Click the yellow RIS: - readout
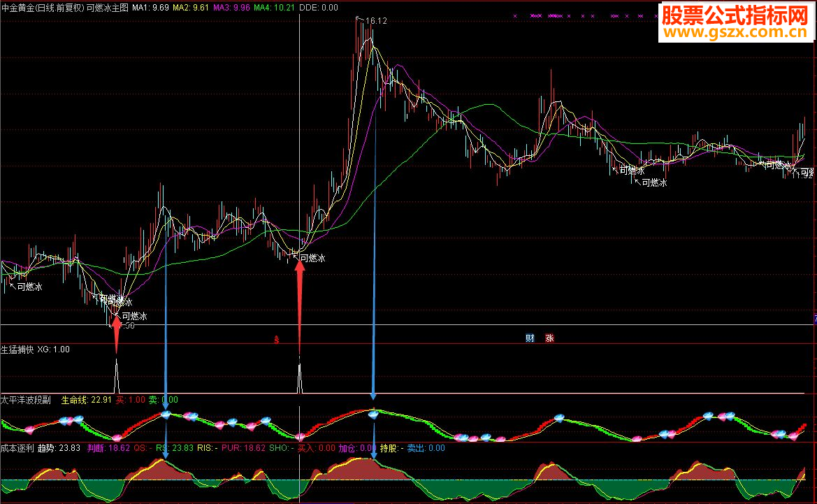The width and height of the screenshot is (817, 504). point(208,448)
